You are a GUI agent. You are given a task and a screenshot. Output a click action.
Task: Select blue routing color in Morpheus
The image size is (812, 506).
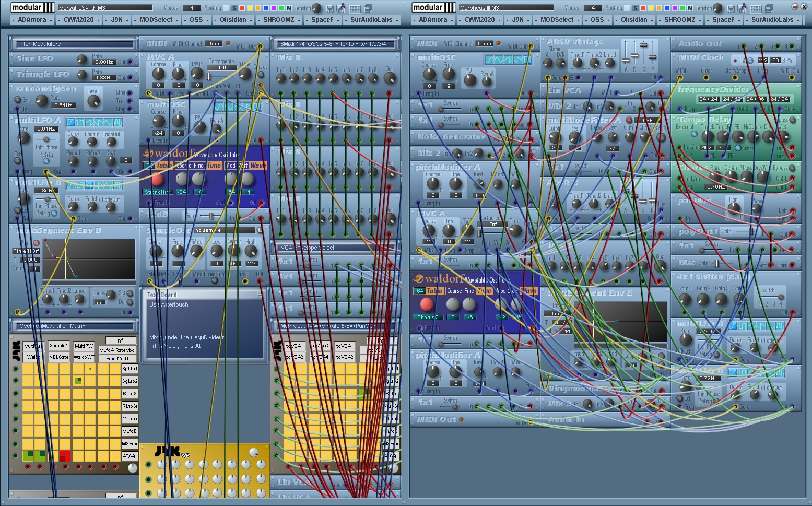[667, 8]
